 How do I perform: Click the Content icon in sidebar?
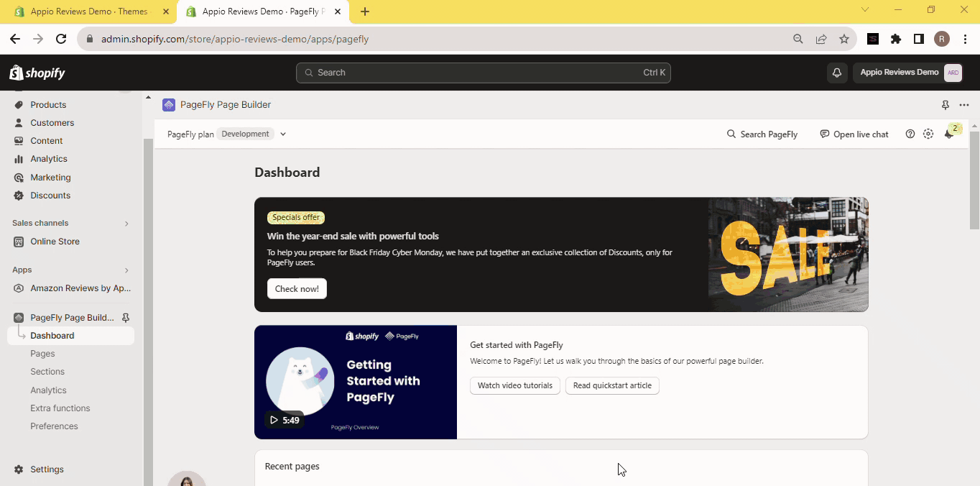[x=19, y=141]
